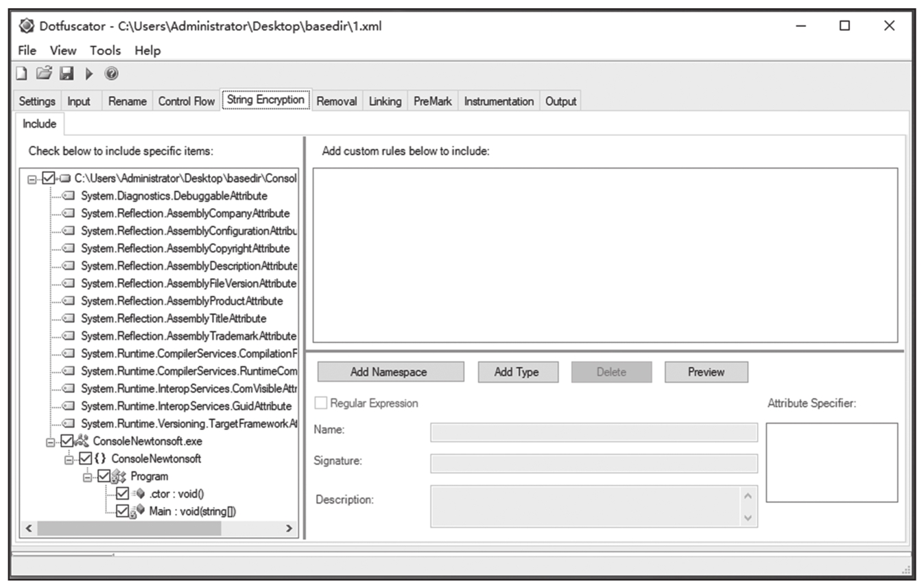Collapse the root basedir path tree node
This screenshot has height=588, width=924.
32,179
